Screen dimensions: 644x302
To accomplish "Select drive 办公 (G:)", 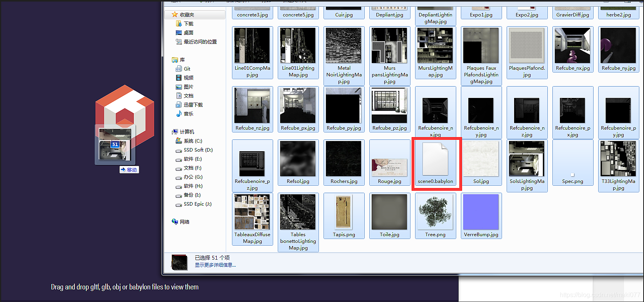I will coord(189,177).
